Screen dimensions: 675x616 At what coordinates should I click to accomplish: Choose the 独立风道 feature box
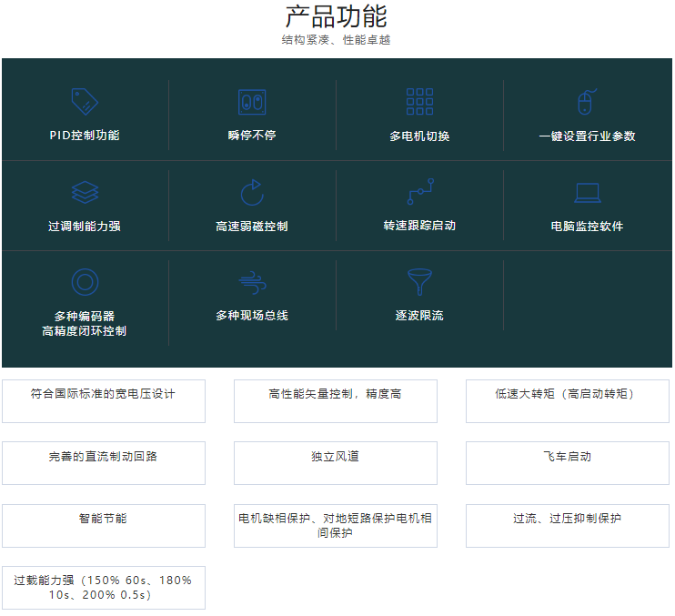[x=336, y=463]
